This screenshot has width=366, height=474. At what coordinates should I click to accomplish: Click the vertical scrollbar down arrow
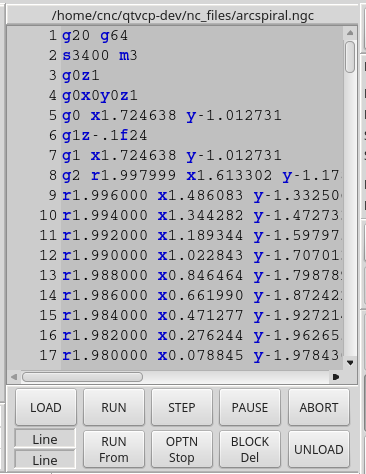tap(350, 363)
